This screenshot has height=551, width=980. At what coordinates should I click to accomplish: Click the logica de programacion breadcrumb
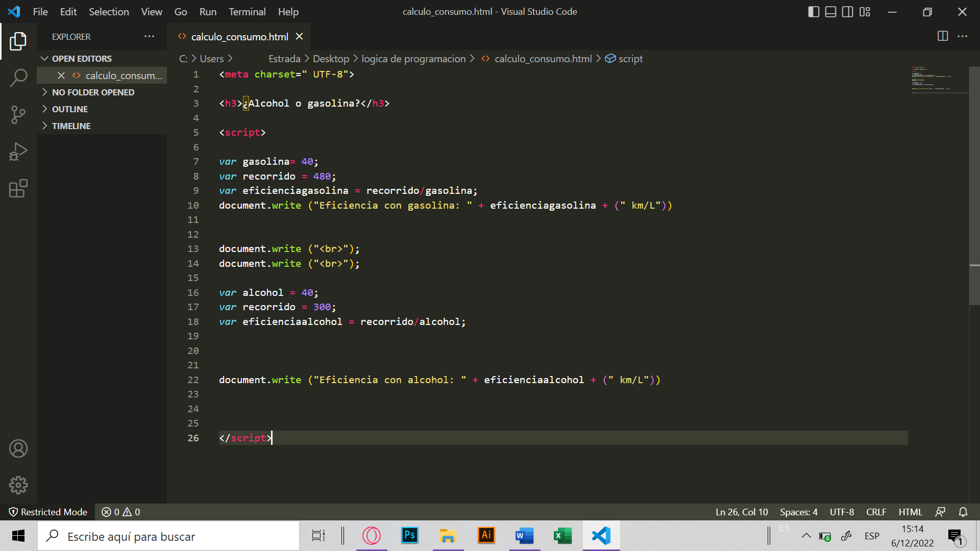[413, 59]
